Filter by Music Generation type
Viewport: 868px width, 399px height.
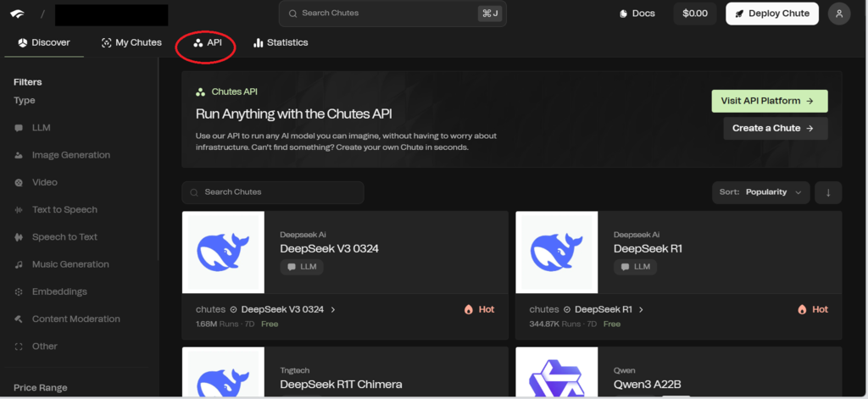(x=62, y=264)
